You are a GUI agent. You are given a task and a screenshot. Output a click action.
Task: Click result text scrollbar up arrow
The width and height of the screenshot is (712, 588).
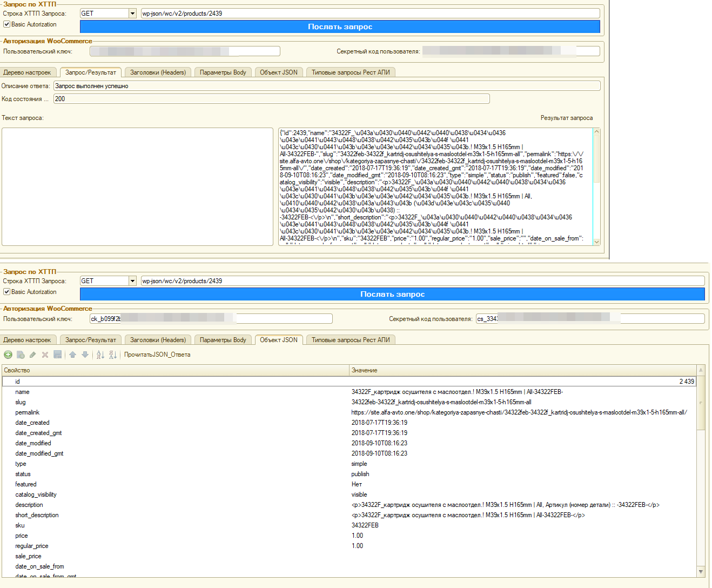pos(597,131)
